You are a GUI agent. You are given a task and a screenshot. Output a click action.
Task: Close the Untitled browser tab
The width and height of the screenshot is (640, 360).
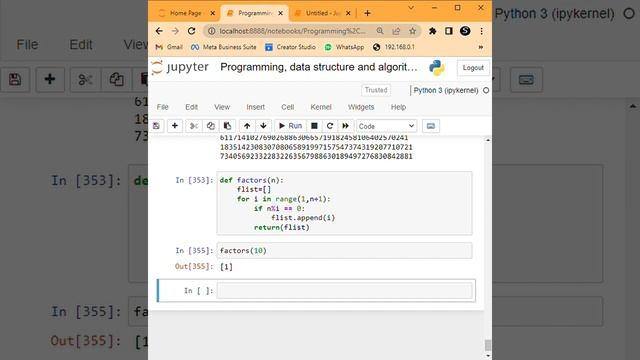point(348,13)
